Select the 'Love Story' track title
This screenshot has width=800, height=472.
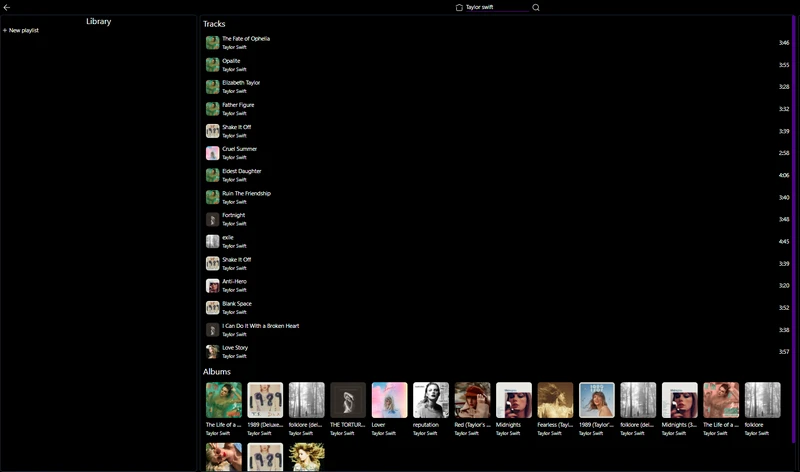pyautogui.click(x=235, y=348)
